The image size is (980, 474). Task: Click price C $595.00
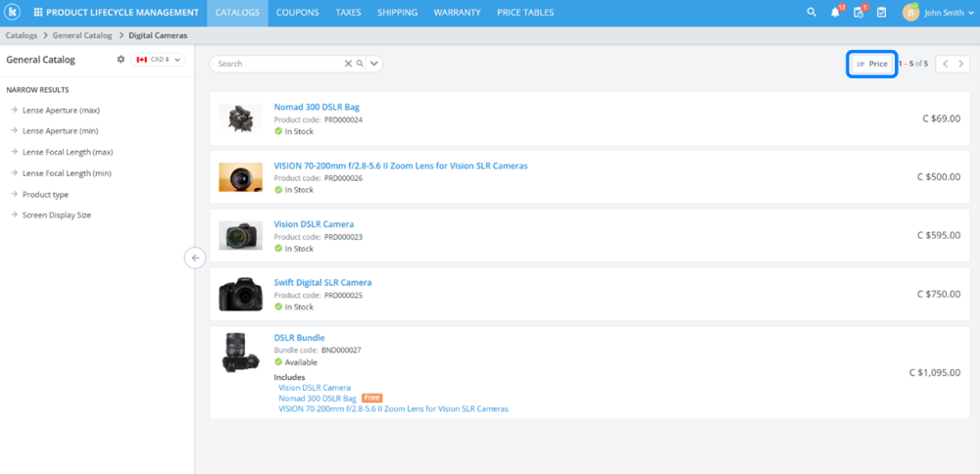(939, 235)
